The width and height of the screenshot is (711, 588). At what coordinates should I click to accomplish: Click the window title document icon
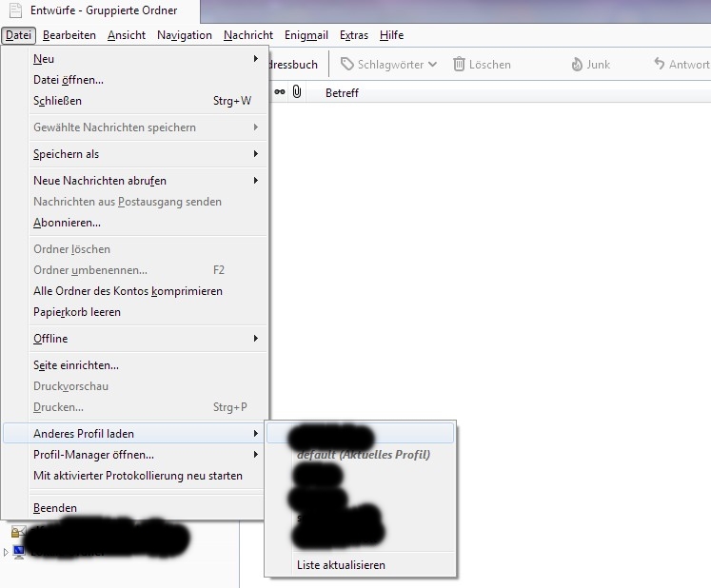tap(16, 10)
